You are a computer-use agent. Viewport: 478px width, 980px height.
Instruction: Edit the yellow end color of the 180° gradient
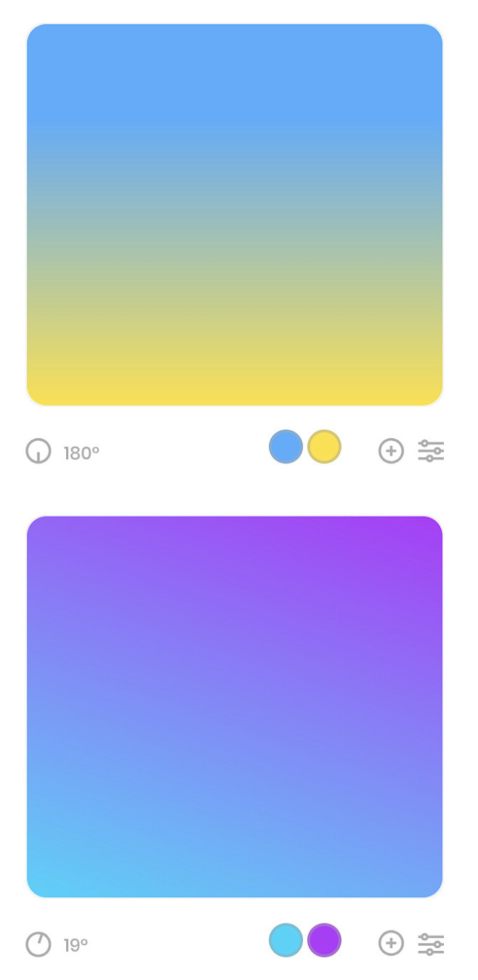[x=324, y=447]
